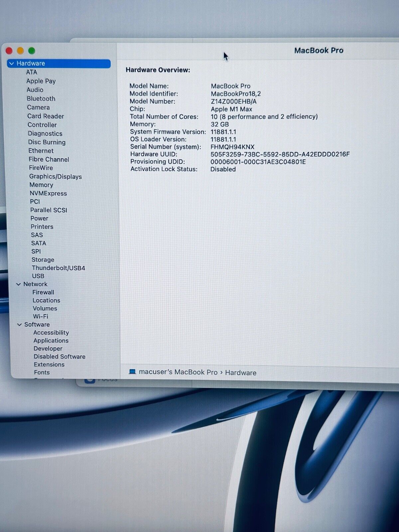The width and height of the screenshot is (399, 532).
Task: Select USB in the sidebar
Action: point(38,276)
